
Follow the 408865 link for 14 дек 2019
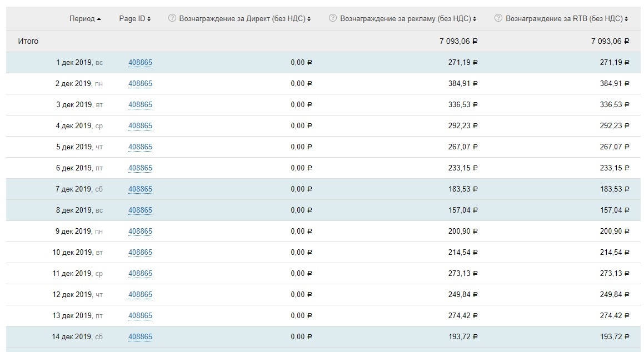[140, 337]
